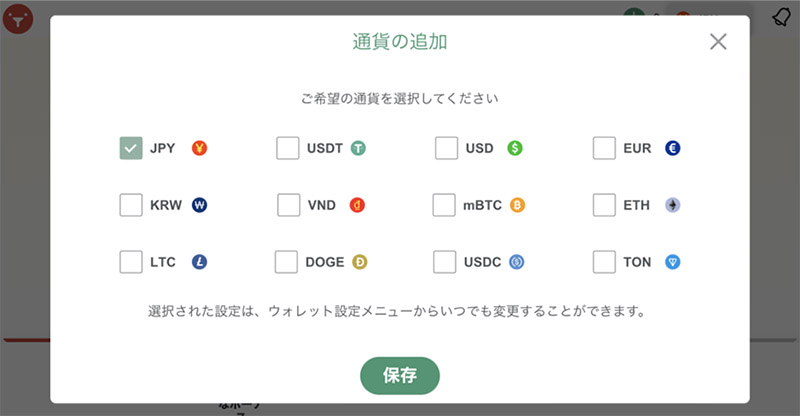Check the EUR currency checkbox
Image resolution: width=800 pixels, height=416 pixels.
604,148
